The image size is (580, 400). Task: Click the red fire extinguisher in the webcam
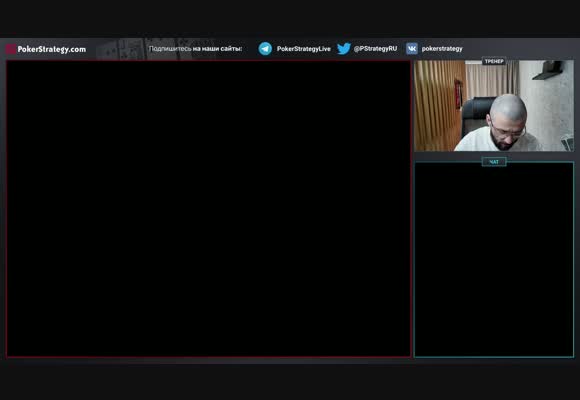(459, 93)
